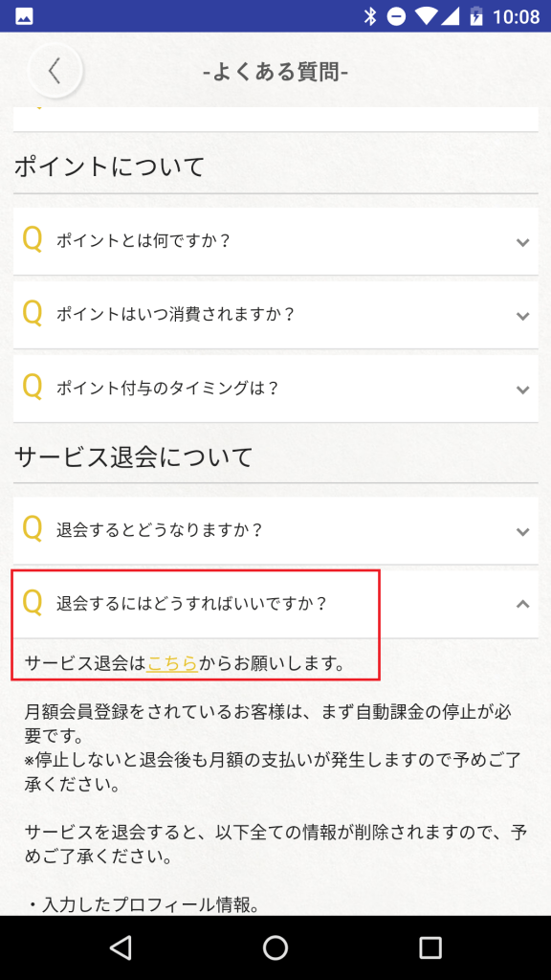Tap the 10:08 clock in status bar
The image size is (551, 980).
click(x=516, y=17)
